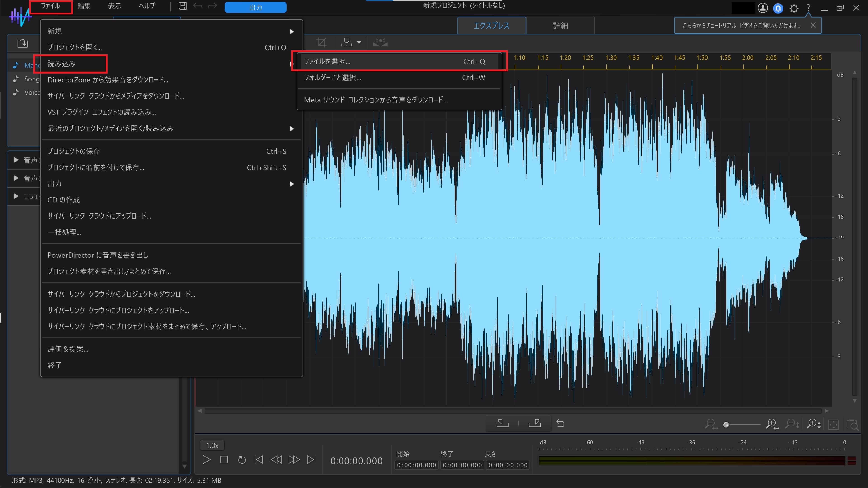Click the import media icon in the left panel
Screen dimensions: 868x488
coord(22,43)
